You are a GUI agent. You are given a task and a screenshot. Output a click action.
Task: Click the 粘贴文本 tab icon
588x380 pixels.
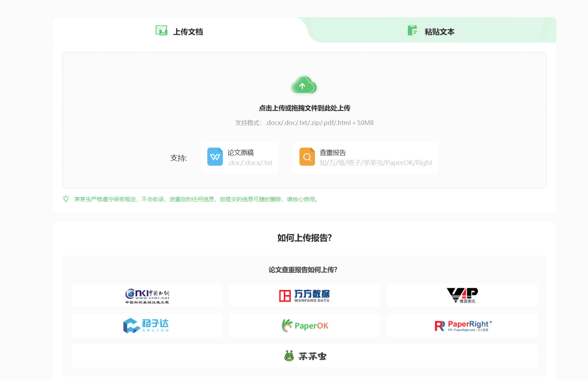click(413, 30)
